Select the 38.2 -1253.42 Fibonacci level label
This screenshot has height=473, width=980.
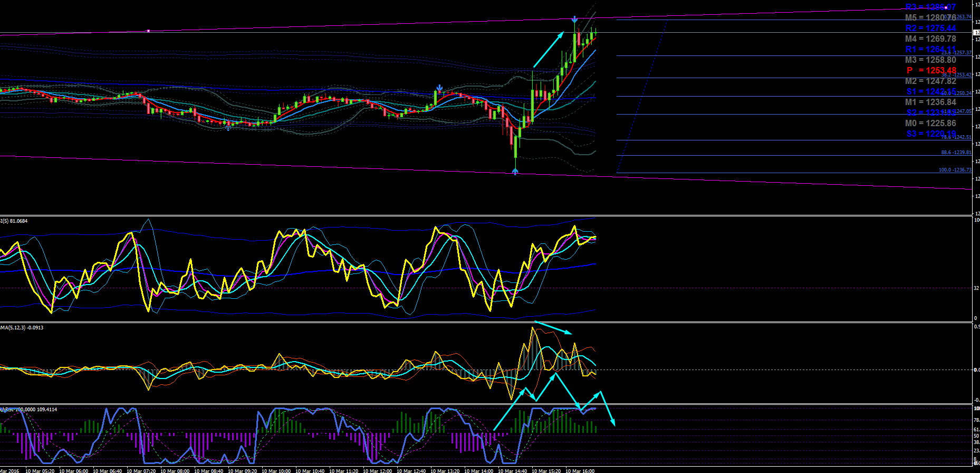[x=956, y=75]
